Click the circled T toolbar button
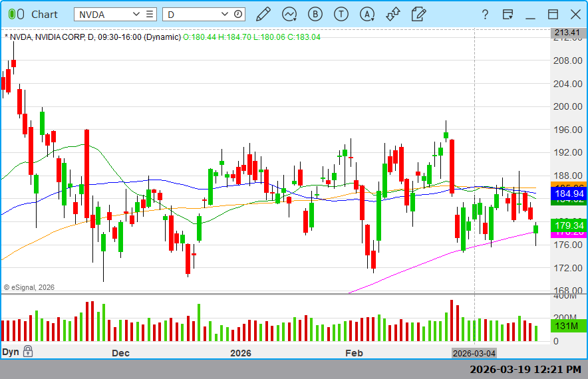Screen dimensions: 588x379 pos(341,15)
